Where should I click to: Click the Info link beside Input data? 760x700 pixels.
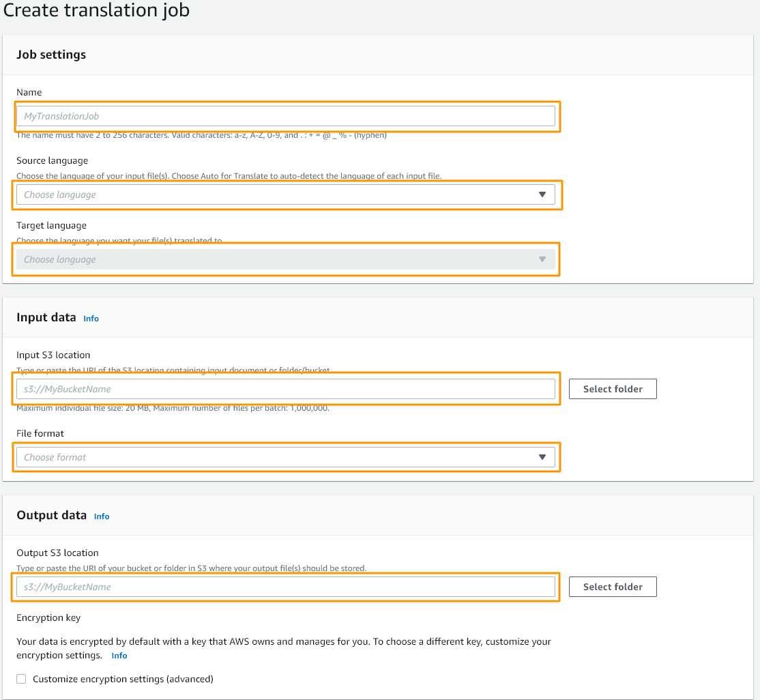(x=91, y=318)
